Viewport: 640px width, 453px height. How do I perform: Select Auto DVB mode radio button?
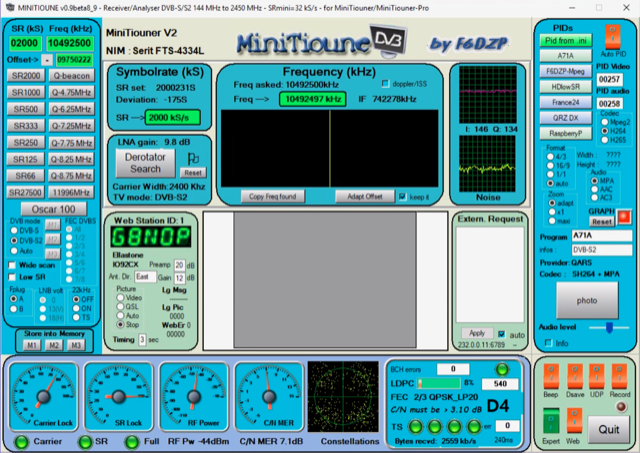[x=14, y=250]
